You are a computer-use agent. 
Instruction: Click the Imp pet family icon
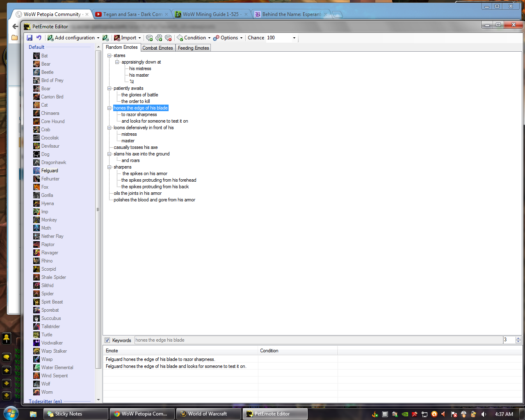click(37, 212)
